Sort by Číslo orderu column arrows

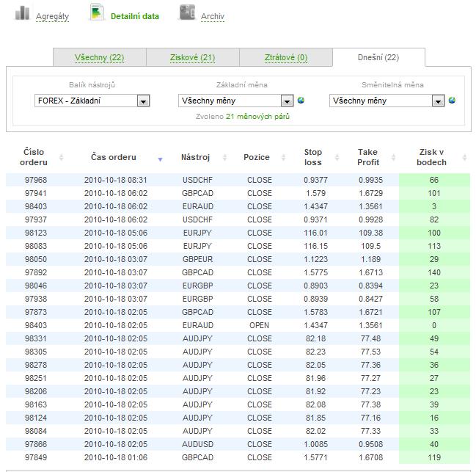[x=62, y=157]
